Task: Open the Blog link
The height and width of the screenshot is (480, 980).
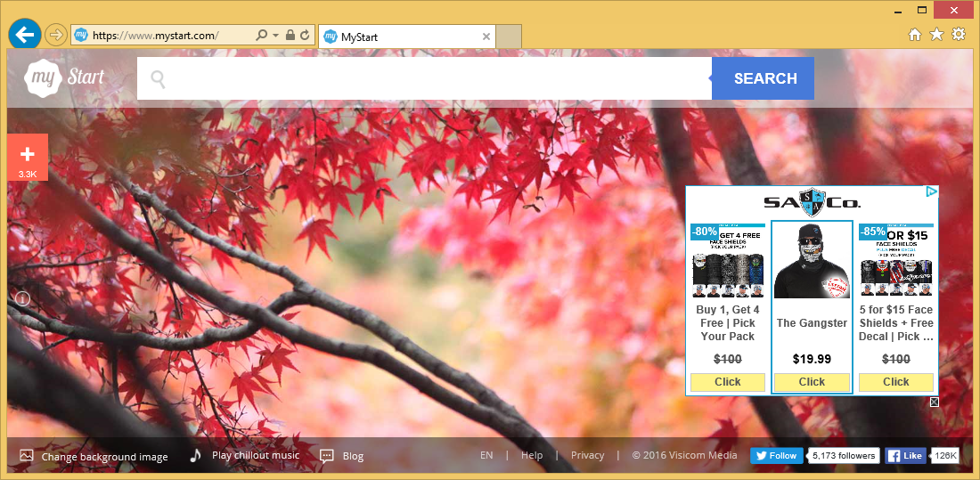Action: [342, 456]
